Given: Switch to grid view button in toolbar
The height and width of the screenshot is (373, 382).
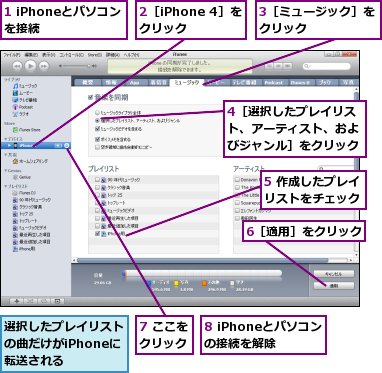Looking at the screenshot, I should click(278, 66).
